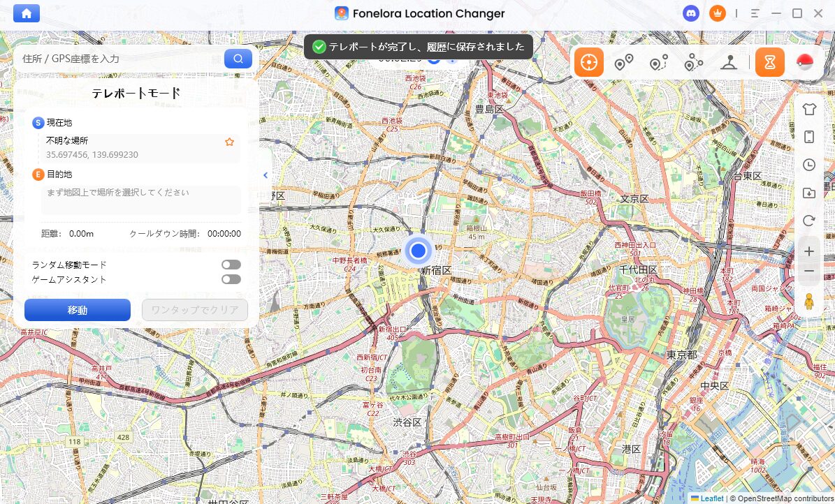Turn on ゲームアシスタント switch
This screenshot has width=835, height=504.
tap(231, 279)
